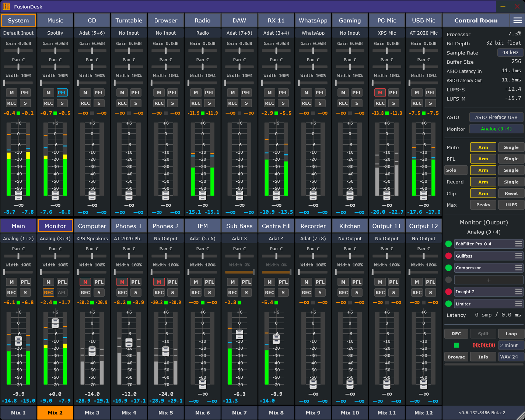
Task: Change Computer output XPS Speakers device
Action: [x=92, y=238]
